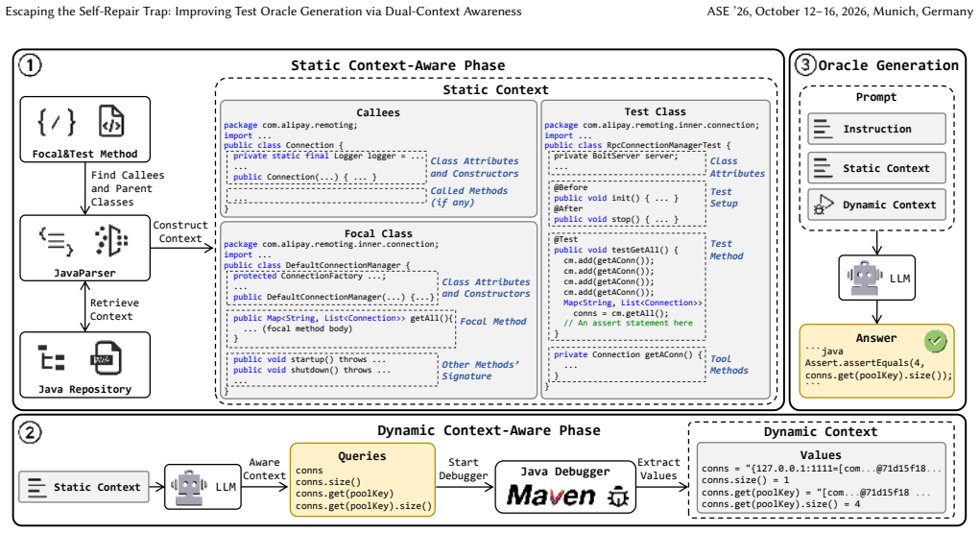This screenshot has width=980, height=533.
Task: Click the green checkmark in the Answer box
Action: pyautogui.click(x=935, y=341)
